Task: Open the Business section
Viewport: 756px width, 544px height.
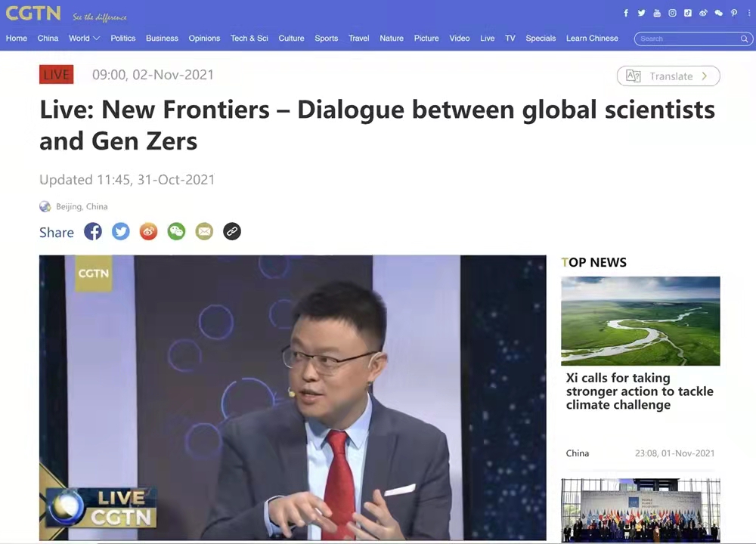Action: click(162, 39)
